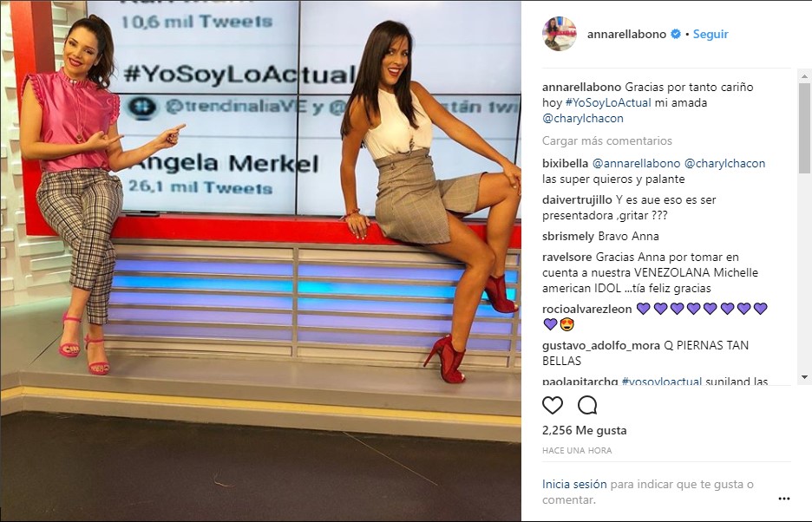Click the comments scrollbar thumb
The width and height of the screenshot is (812, 522).
click(x=804, y=127)
